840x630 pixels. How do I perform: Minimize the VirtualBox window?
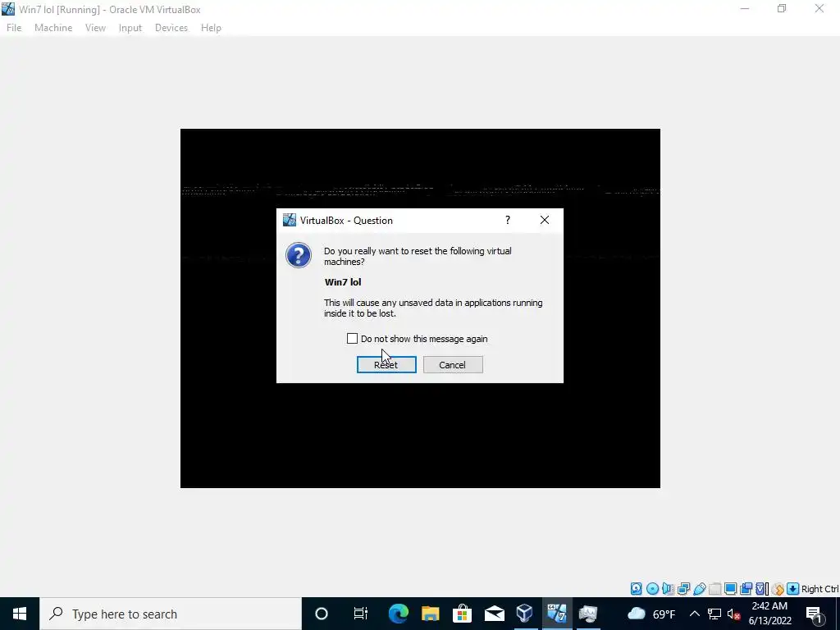tap(745, 8)
